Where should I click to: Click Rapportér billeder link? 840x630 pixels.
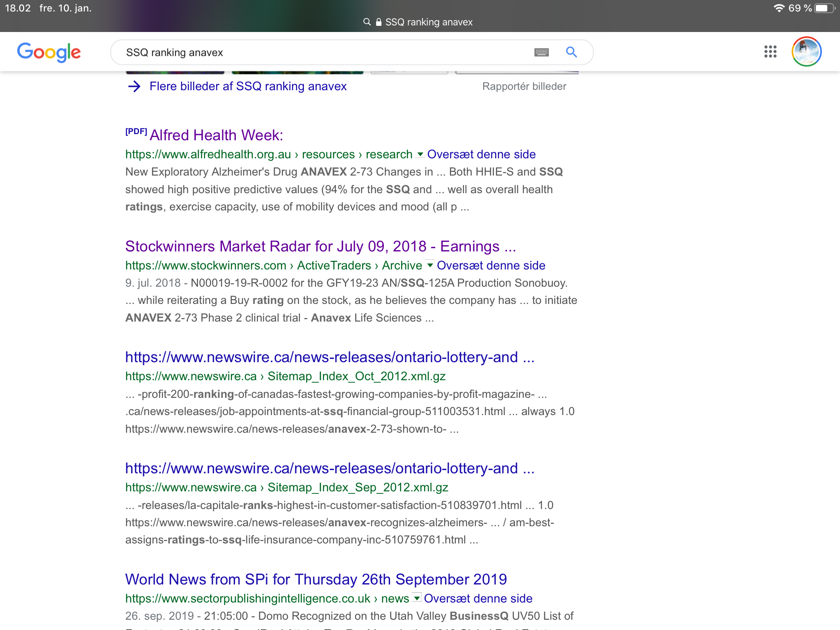pos(524,87)
